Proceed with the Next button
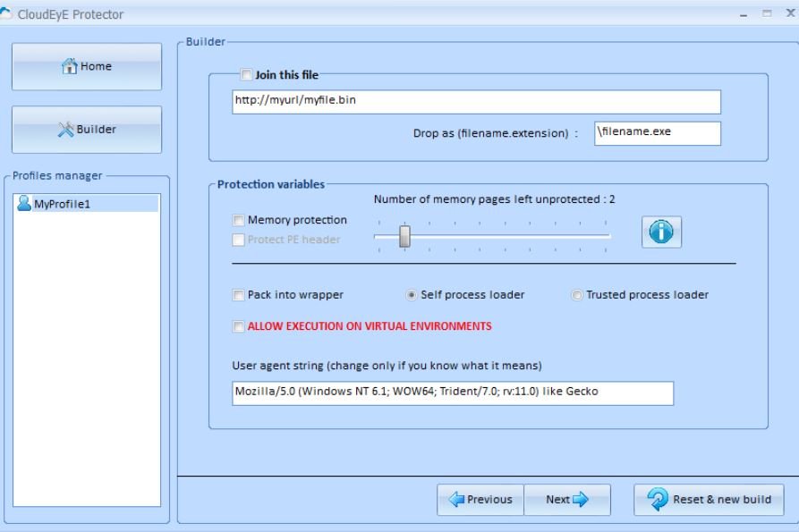 (x=567, y=500)
